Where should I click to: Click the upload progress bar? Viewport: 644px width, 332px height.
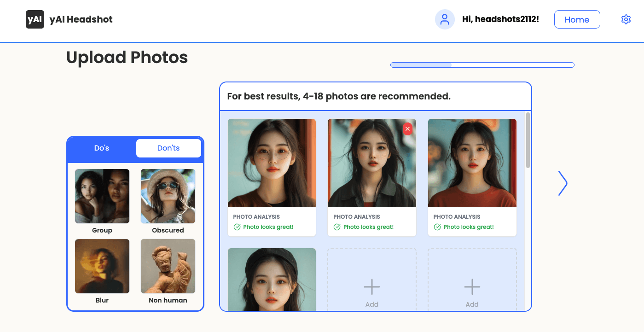click(x=482, y=65)
